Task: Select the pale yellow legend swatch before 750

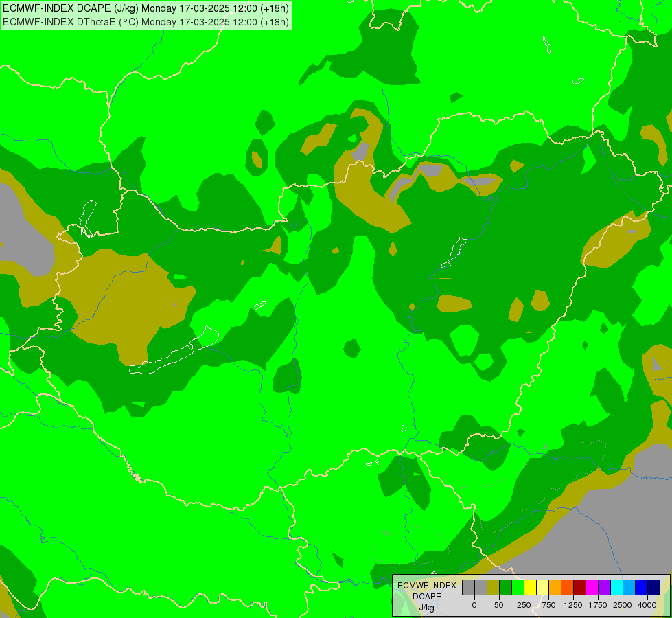Action: [x=542, y=588]
